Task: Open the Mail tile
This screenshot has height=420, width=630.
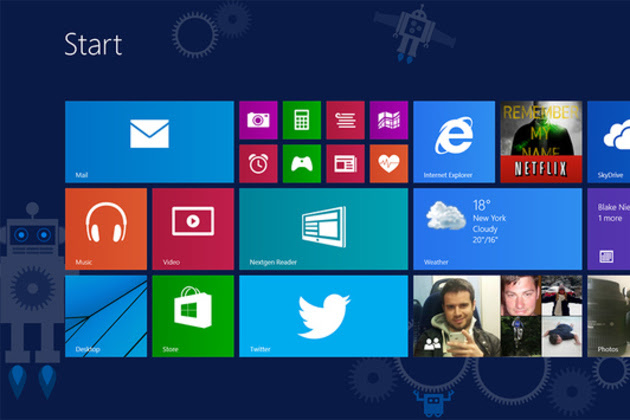Action: (149, 142)
